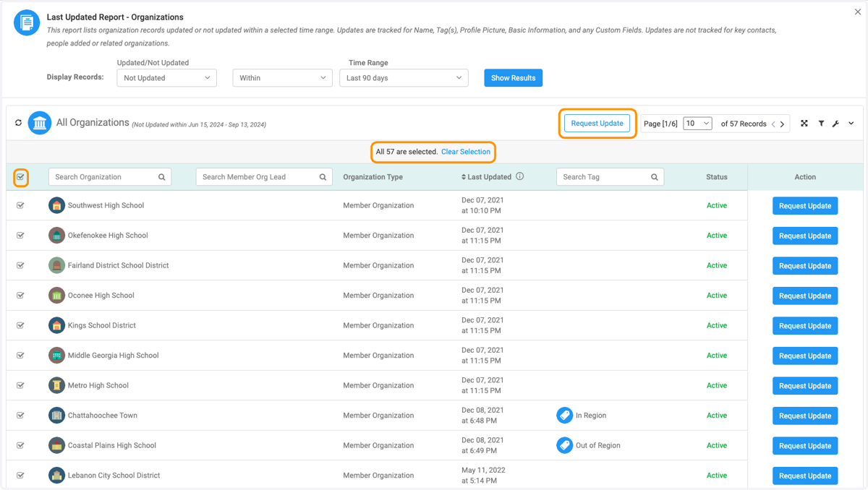The image size is (868, 490).
Task: Click the In Region tag icon
Action: tap(565, 416)
